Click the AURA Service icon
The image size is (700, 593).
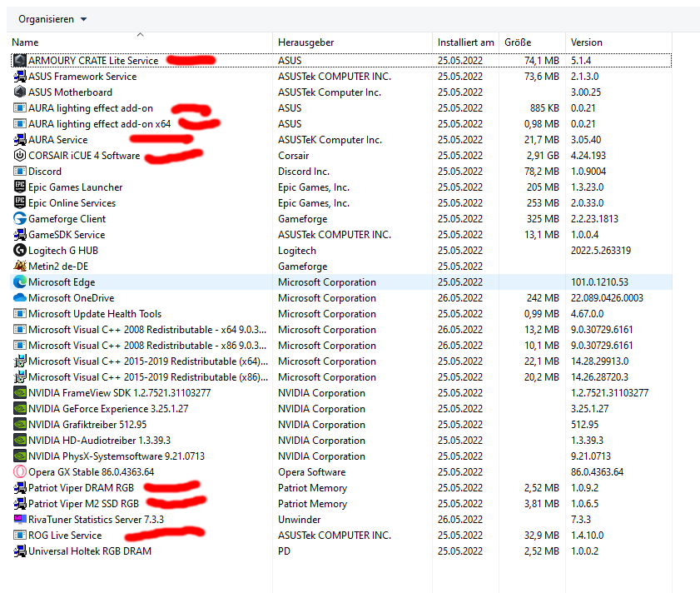[20, 139]
